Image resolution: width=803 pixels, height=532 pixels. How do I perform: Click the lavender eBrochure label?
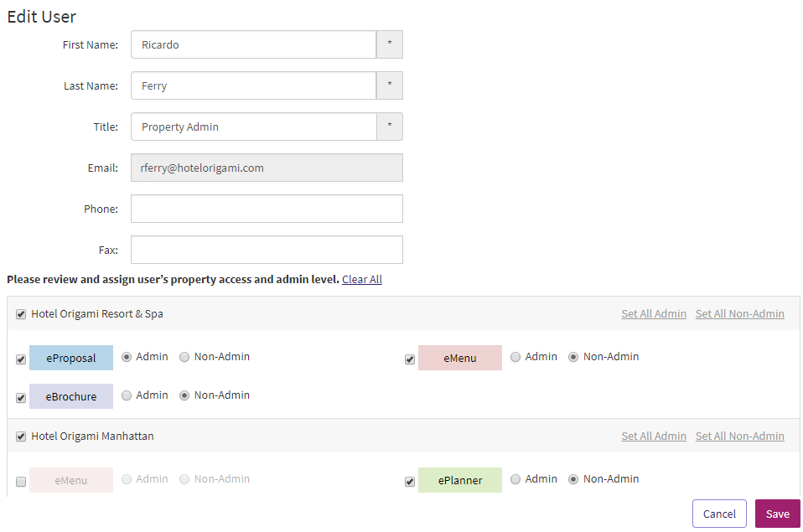[71, 396]
